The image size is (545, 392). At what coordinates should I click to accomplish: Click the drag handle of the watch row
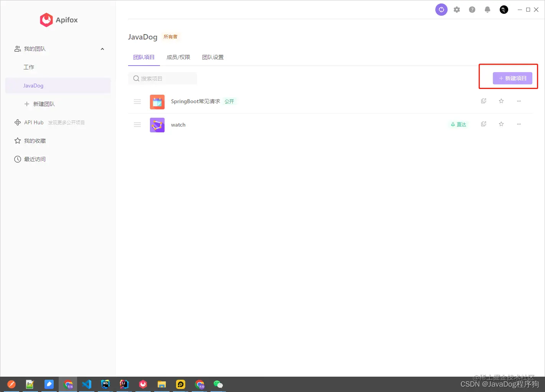137,125
